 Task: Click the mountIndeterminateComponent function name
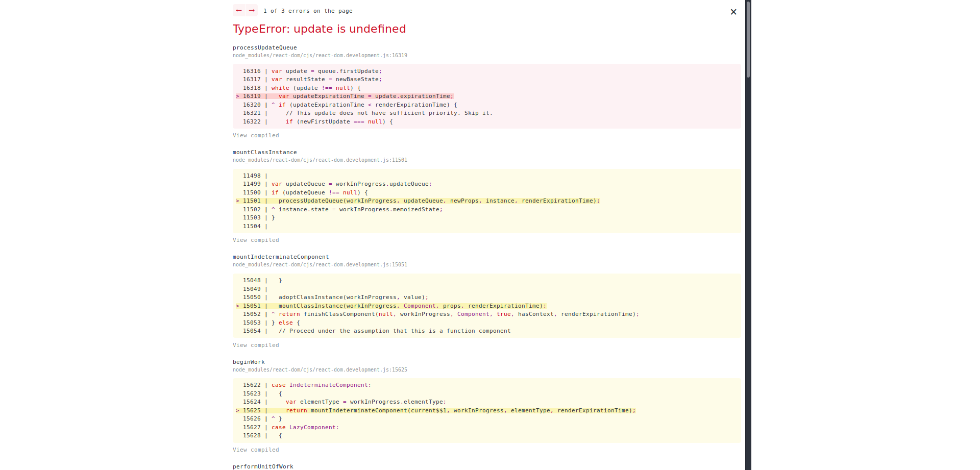281,257
